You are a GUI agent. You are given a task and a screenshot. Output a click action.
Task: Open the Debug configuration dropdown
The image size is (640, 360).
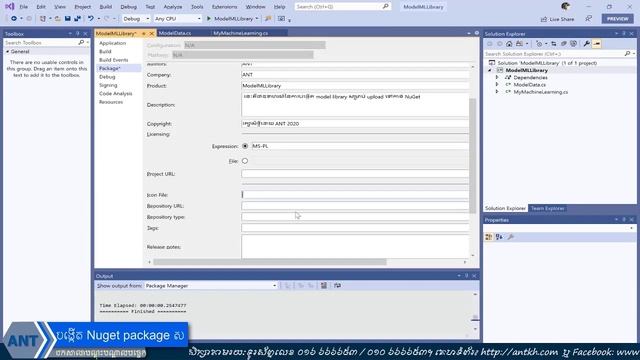[x=136, y=19]
